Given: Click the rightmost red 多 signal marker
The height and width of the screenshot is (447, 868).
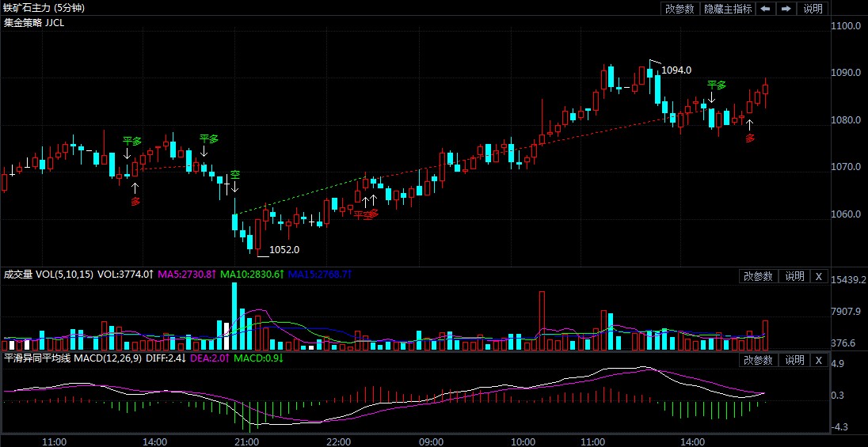Looking at the screenshot, I should [x=750, y=138].
